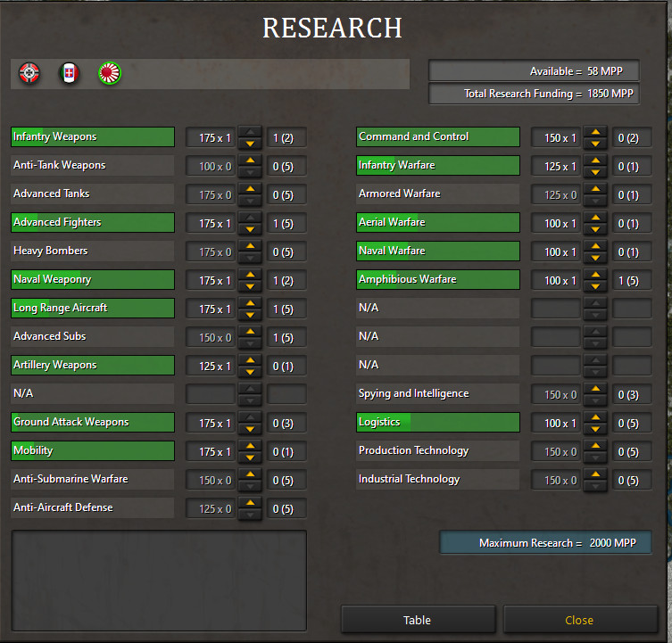This screenshot has width=672, height=643.
Task: Increase Infantry Warfare research investment
Action: (x=595, y=161)
